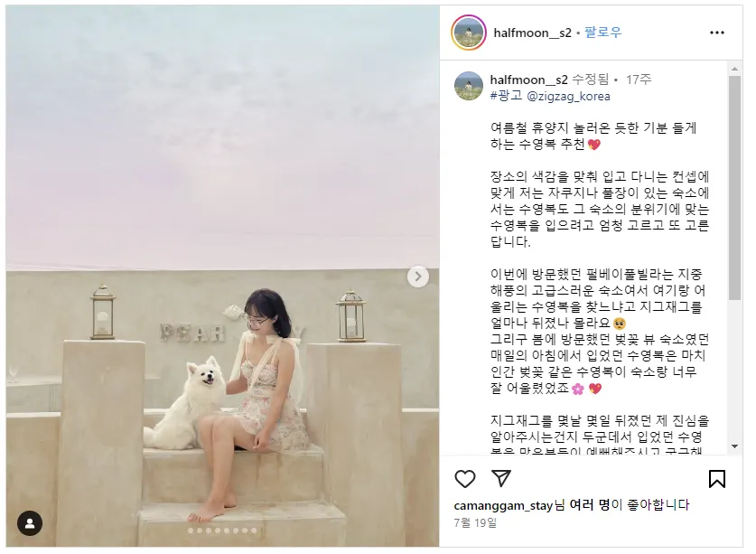Share the post with paper plane icon
This screenshot has width=756, height=554.
coord(501,478)
